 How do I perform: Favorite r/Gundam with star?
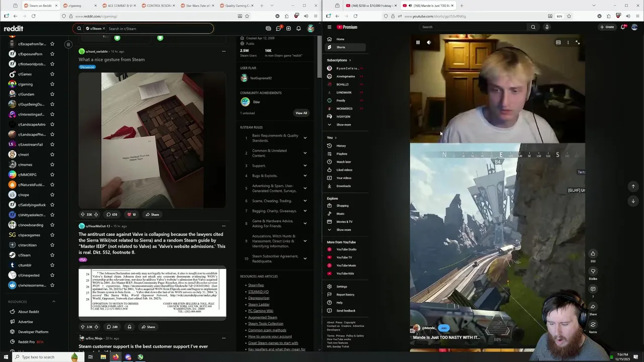coord(52,94)
